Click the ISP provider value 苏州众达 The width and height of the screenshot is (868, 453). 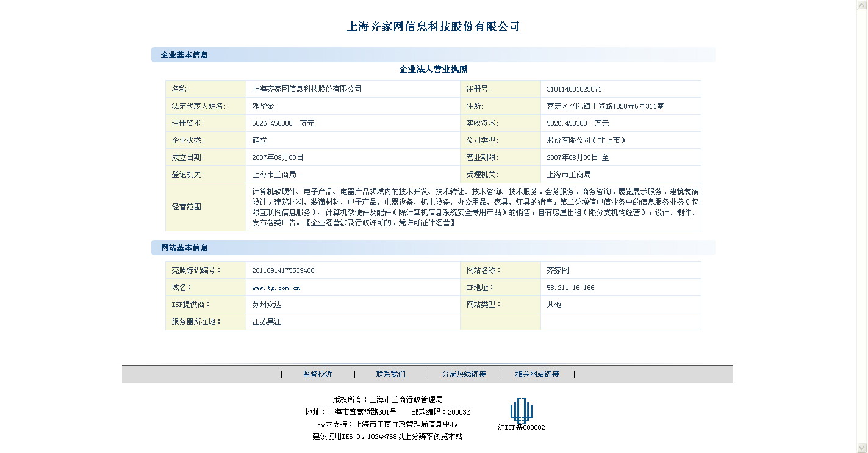[267, 305]
